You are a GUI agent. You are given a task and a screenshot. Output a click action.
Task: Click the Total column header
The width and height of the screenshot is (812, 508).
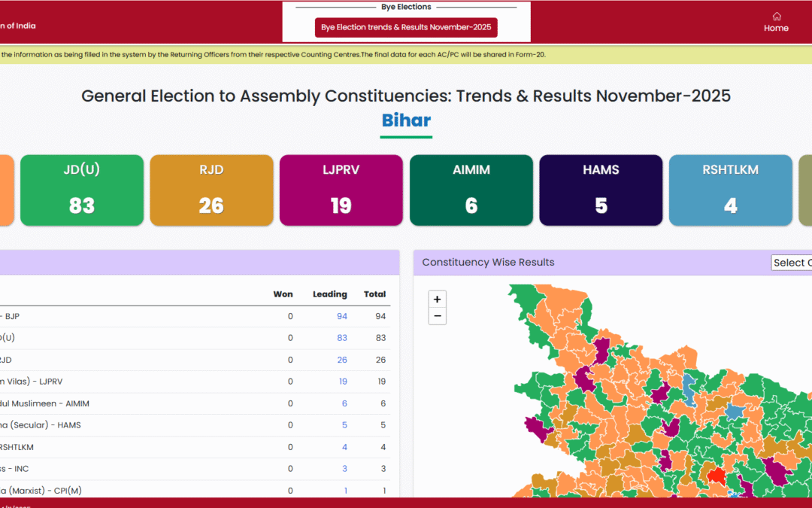(374, 294)
